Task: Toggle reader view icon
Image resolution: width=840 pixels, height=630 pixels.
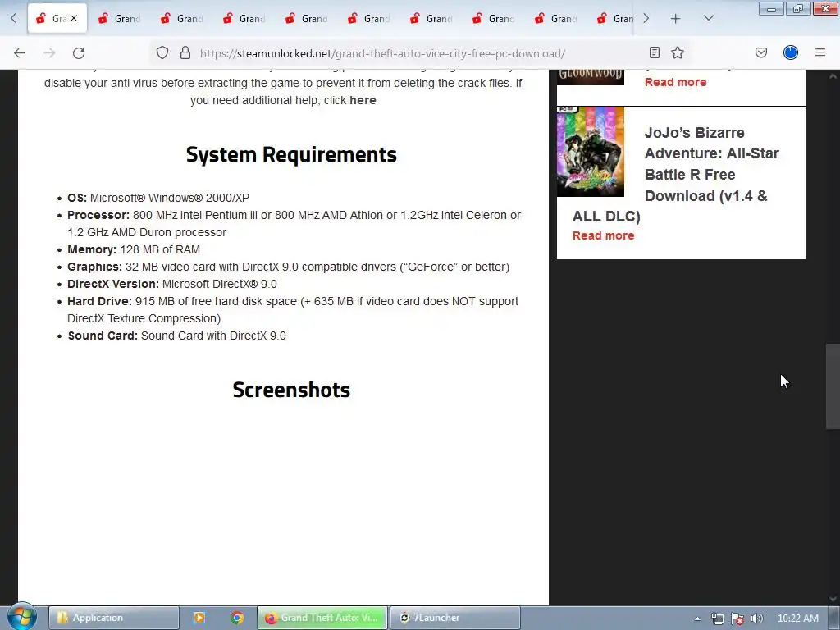Action: tap(654, 52)
